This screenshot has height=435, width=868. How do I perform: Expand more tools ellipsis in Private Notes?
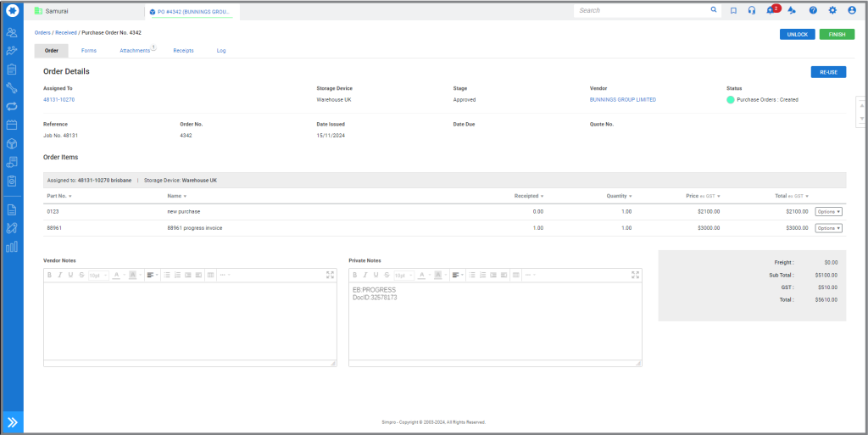tap(531, 275)
